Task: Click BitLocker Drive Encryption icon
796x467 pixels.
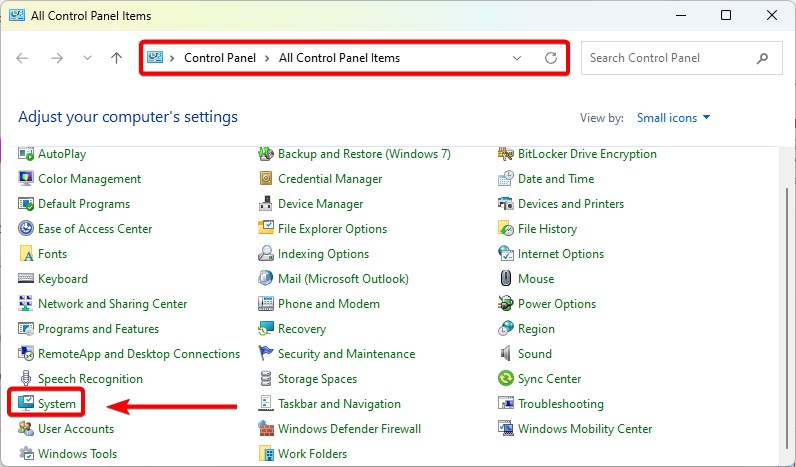Action: click(506, 153)
